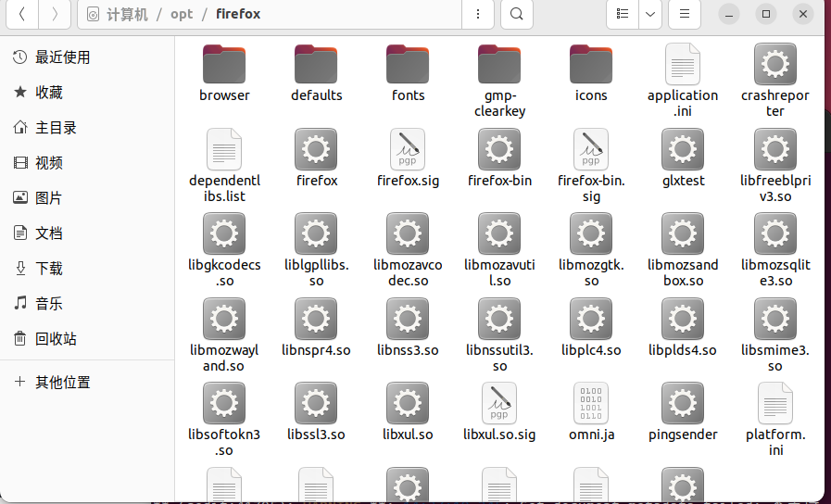Select the gmp-clearkey folder icon
This screenshot has width=831, height=504.
click(499, 64)
